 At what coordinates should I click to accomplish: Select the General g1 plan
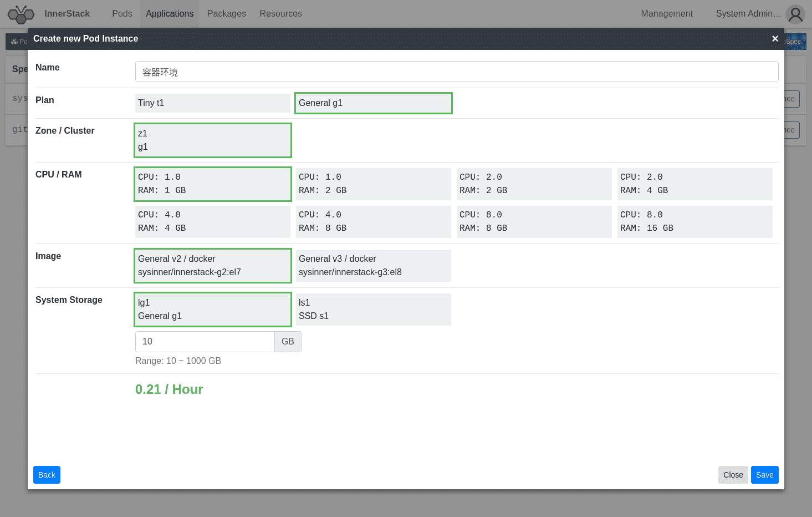(x=374, y=103)
